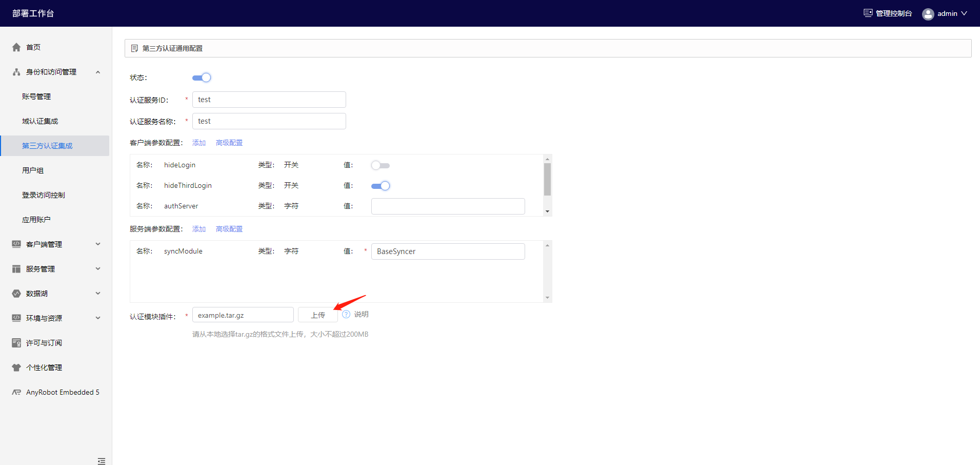This screenshot has width=980, height=465.
Task: Expand the 服务管理 chevron
Action: coord(98,269)
